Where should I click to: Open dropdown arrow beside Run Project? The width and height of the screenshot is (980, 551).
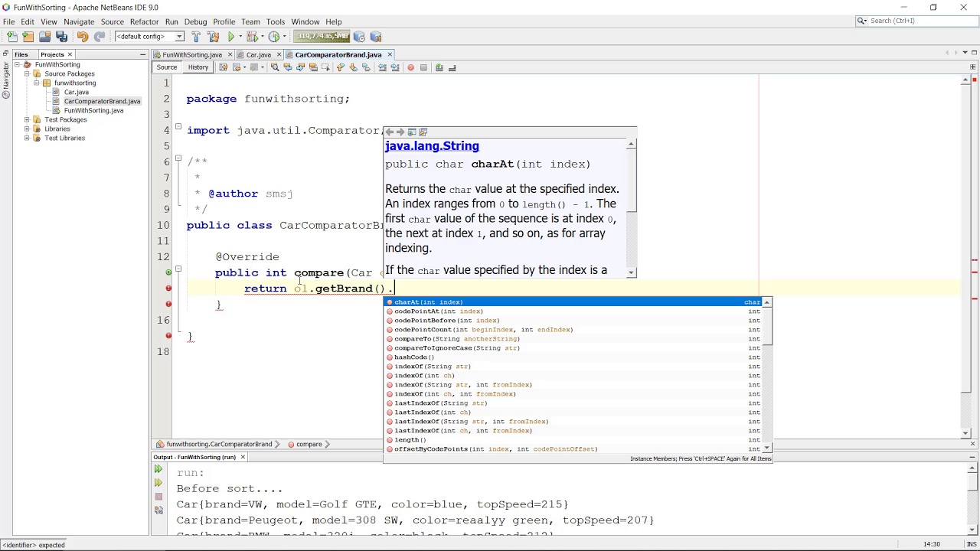240,37
